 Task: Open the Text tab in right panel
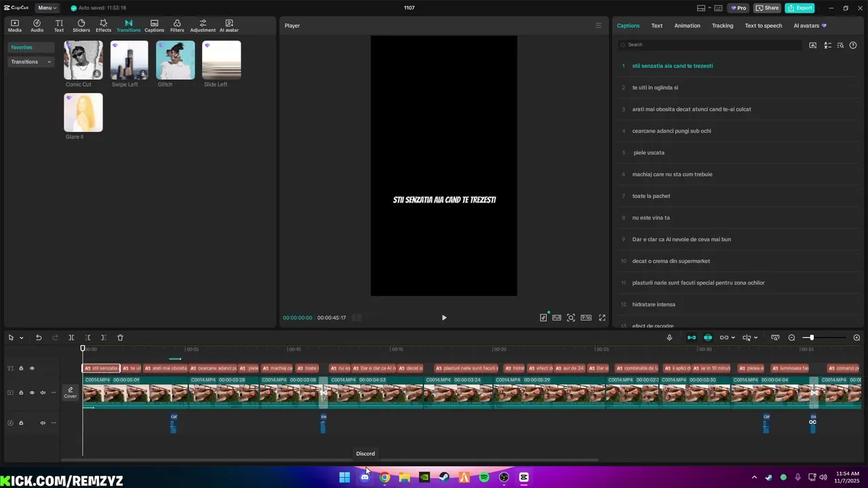pos(657,26)
